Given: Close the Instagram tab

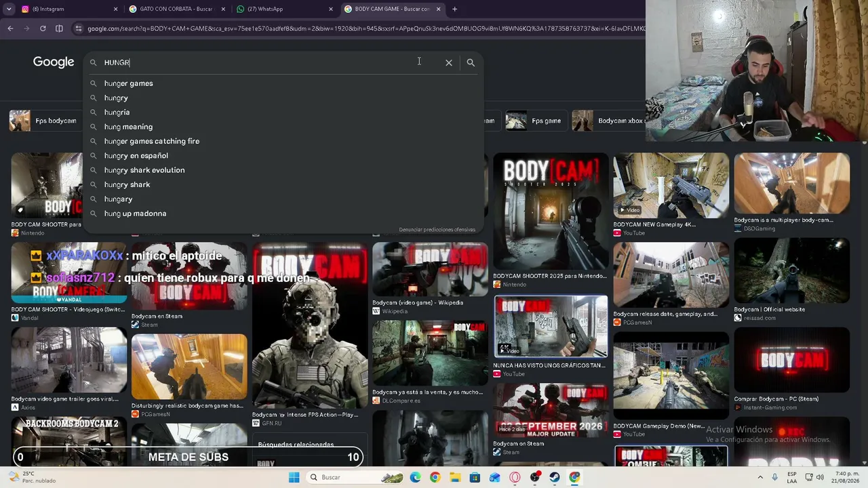Looking at the screenshot, I should click(115, 9).
